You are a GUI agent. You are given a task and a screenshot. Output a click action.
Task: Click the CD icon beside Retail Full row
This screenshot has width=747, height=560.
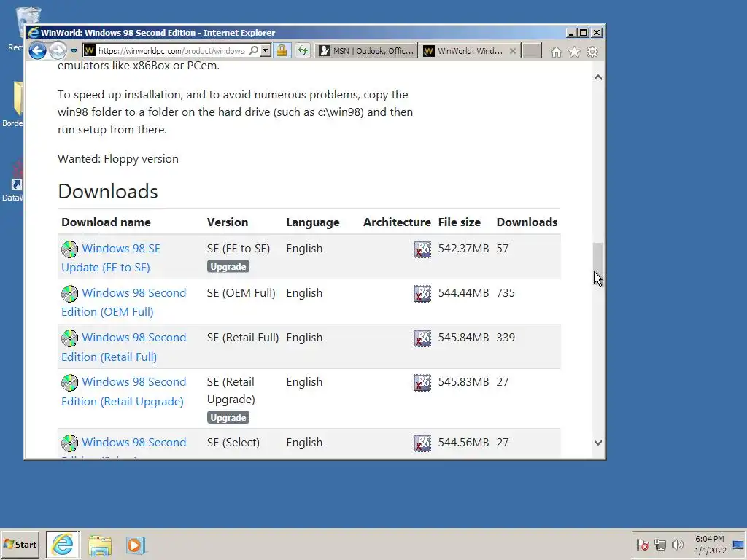click(x=69, y=338)
